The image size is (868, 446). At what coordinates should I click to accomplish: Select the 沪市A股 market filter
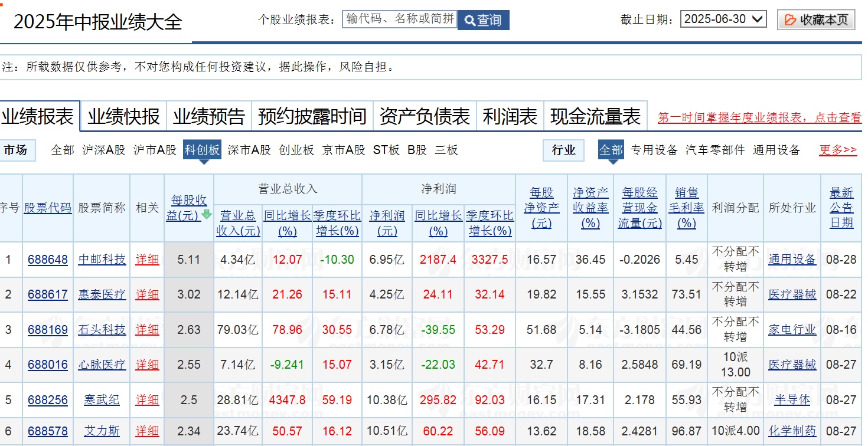tap(155, 150)
